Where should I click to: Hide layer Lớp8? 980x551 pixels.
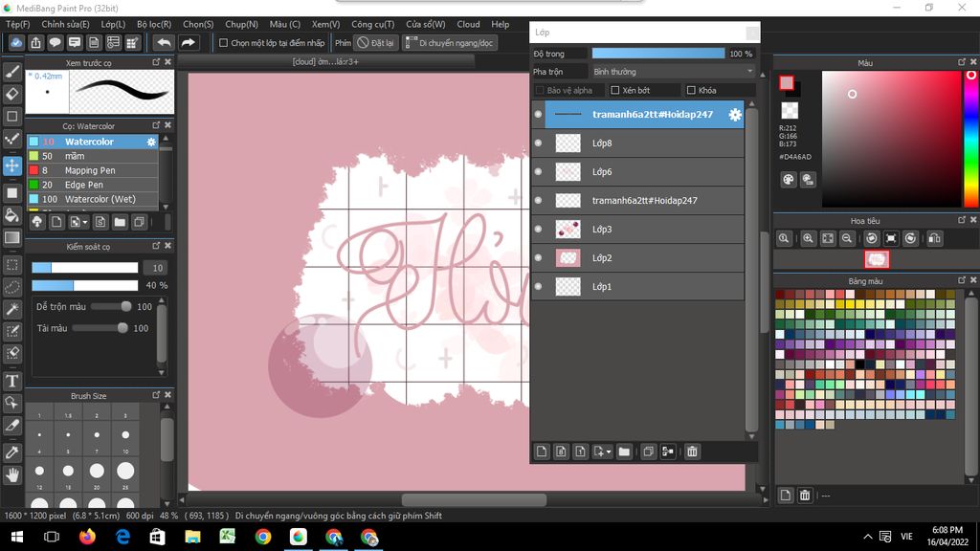point(538,143)
